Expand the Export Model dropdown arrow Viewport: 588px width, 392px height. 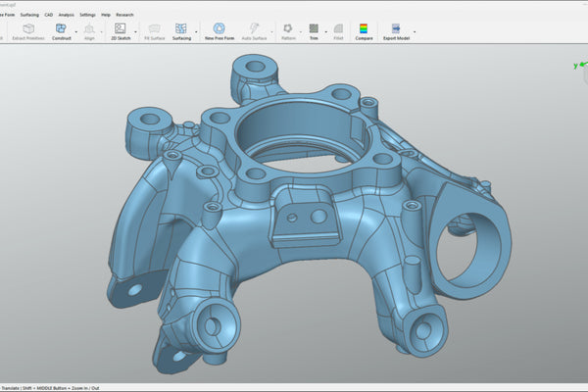(415, 32)
